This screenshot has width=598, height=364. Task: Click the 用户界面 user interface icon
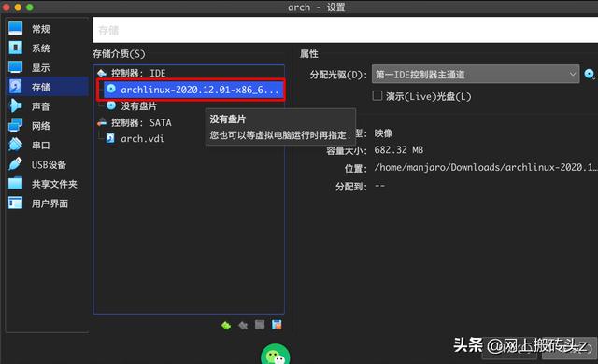coord(15,203)
